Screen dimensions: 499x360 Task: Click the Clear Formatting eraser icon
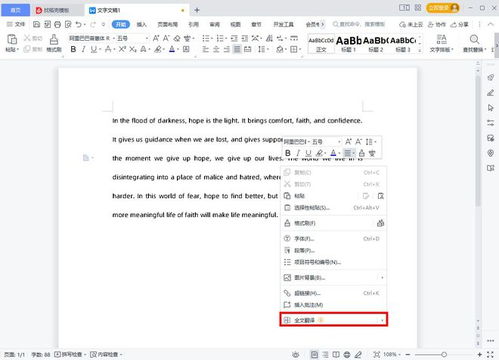point(177,38)
